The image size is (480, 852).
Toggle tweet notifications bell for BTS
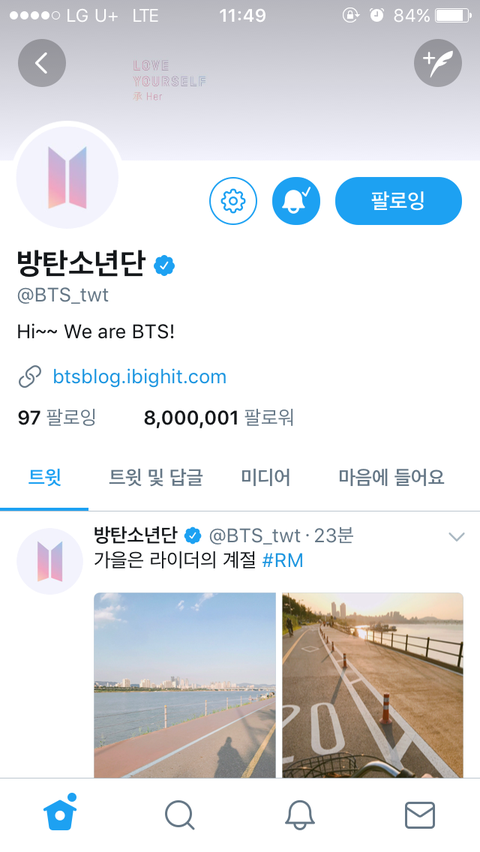tap(296, 201)
